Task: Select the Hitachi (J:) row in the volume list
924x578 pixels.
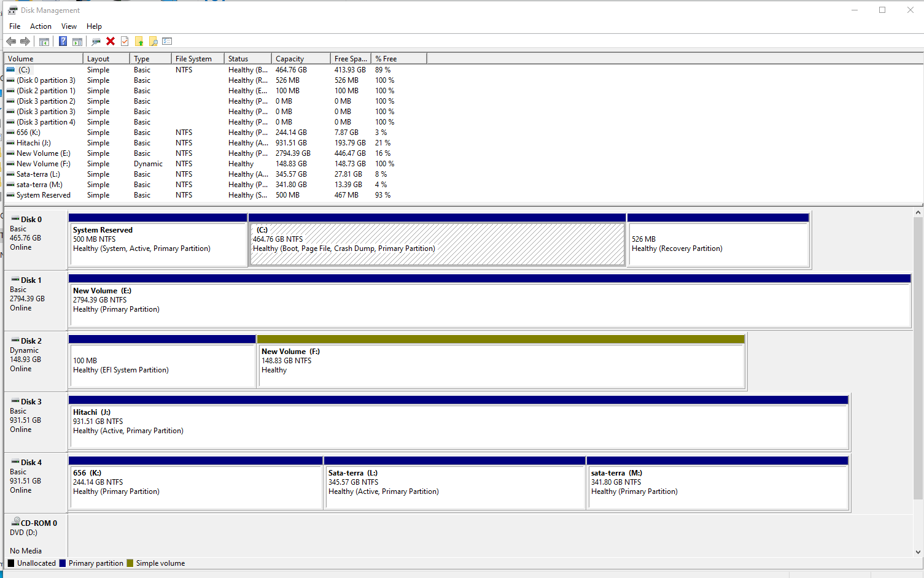Action: [x=215, y=143]
